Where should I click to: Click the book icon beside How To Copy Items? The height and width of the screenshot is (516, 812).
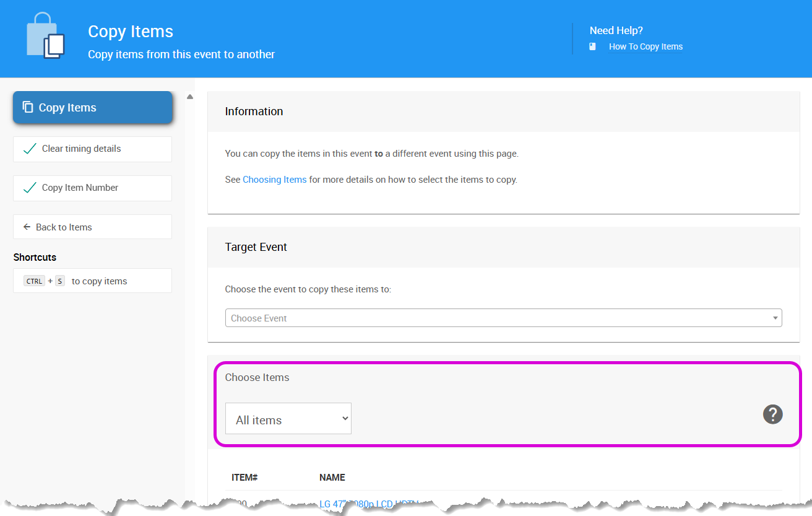point(592,46)
